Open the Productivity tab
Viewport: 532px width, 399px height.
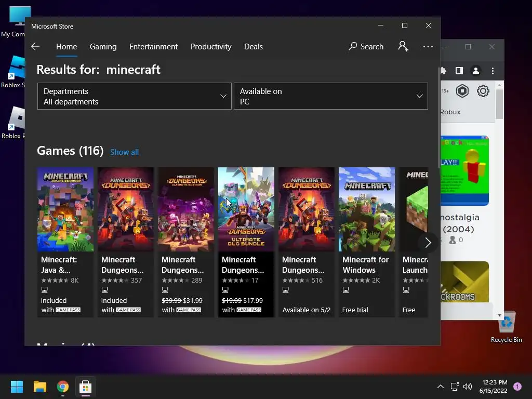(211, 46)
